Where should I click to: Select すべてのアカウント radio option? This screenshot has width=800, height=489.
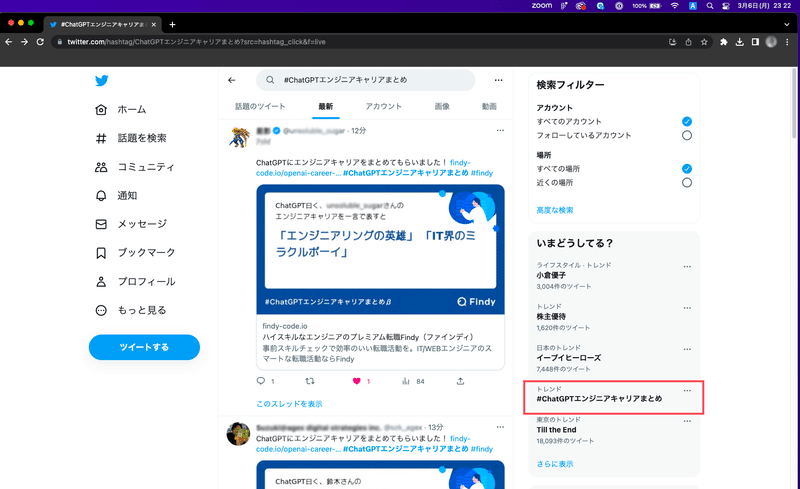click(687, 121)
